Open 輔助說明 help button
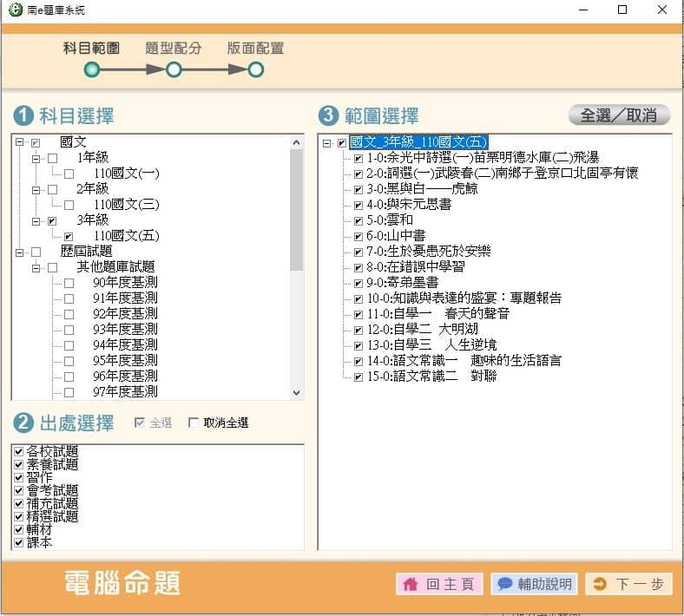Viewport: 684px width, 616px height. click(535, 584)
